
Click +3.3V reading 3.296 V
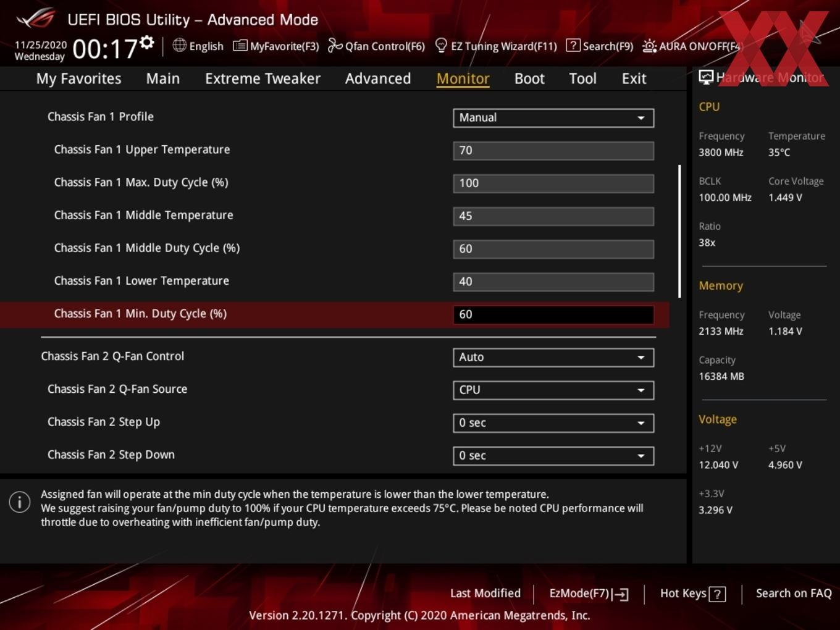(715, 510)
